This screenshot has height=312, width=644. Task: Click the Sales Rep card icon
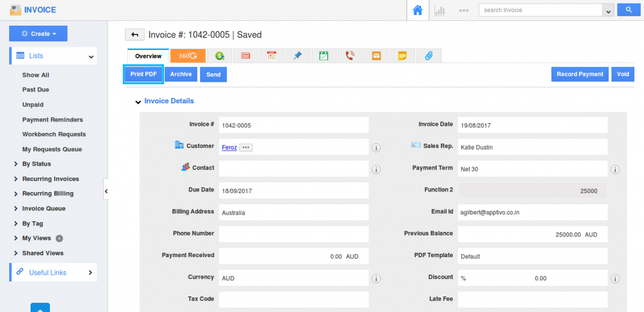tap(416, 145)
